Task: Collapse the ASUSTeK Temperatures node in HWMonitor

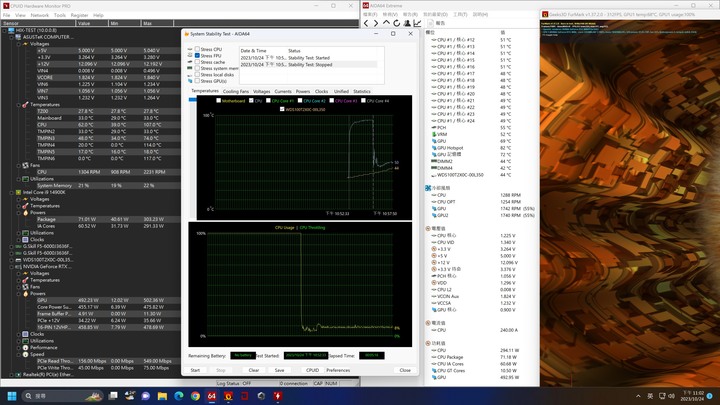Action: coord(18,105)
